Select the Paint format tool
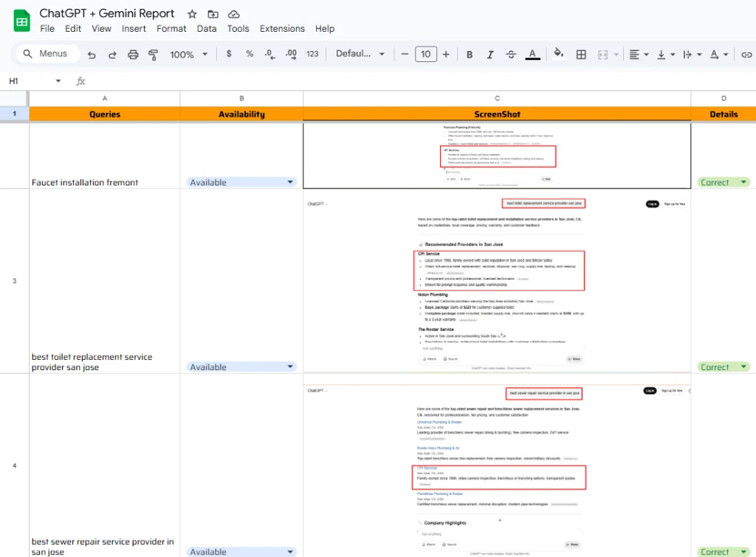The image size is (756, 557). (154, 55)
